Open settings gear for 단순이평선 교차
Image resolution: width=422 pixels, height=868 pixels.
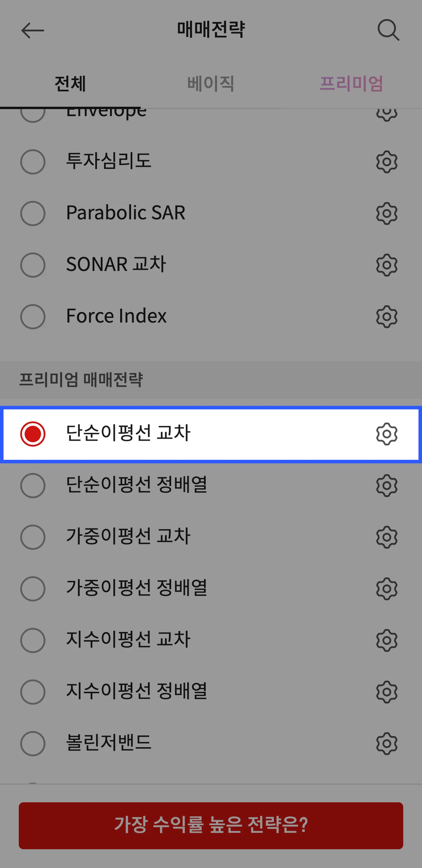(387, 434)
